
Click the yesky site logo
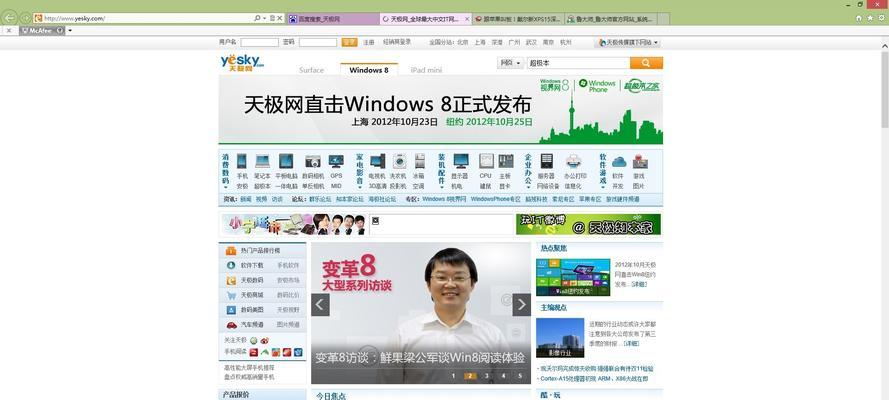[242, 62]
